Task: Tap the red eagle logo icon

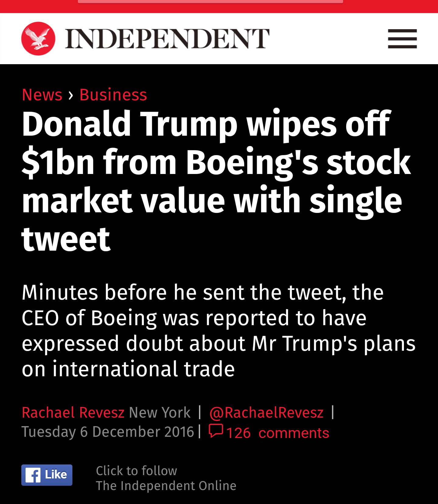Action: click(x=38, y=39)
